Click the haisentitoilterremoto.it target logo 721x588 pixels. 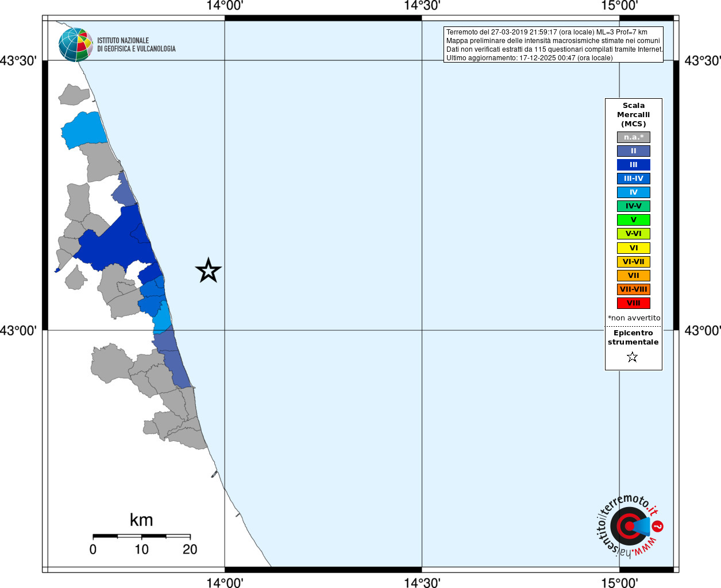click(x=628, y=526)
